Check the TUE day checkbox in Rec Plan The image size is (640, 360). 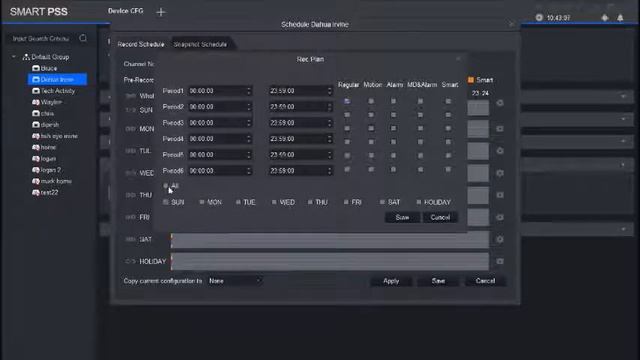point(238,202)
